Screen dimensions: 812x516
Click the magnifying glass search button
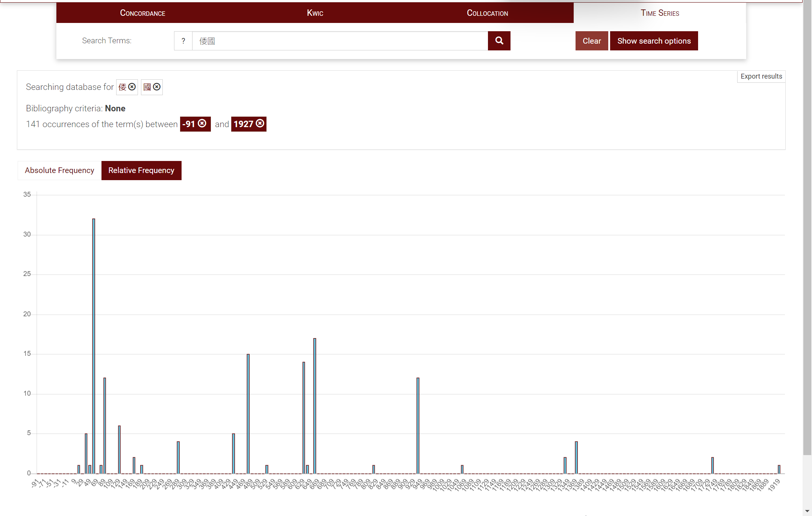(499, 41)
